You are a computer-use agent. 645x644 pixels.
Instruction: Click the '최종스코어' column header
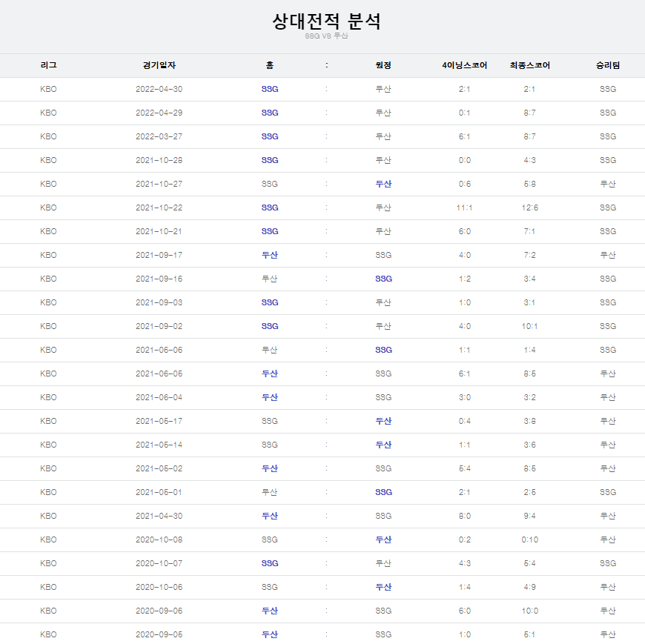pyautogui.click(x=530, y=65)
